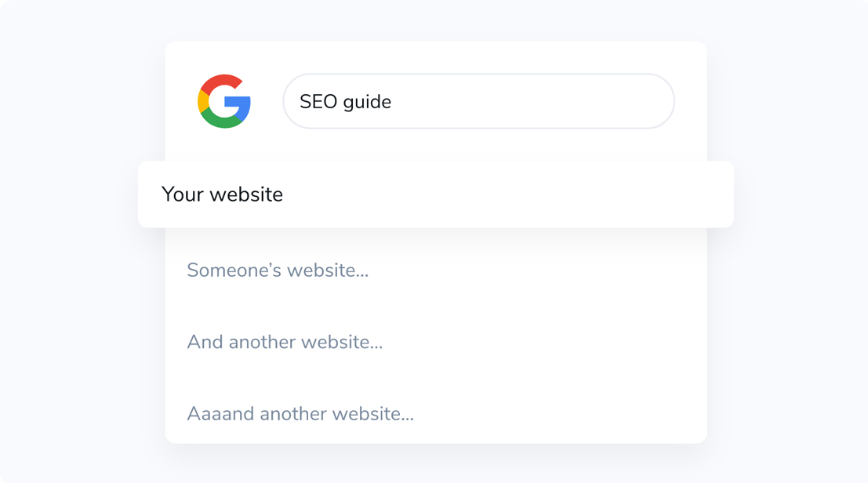Click the yellow section of the Google logo
The width and height of the screenshot is (868, 483).
[202, 101]
